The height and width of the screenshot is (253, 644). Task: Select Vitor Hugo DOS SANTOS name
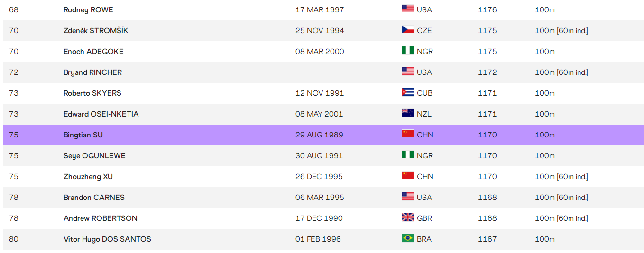click(x=107, y=239)
